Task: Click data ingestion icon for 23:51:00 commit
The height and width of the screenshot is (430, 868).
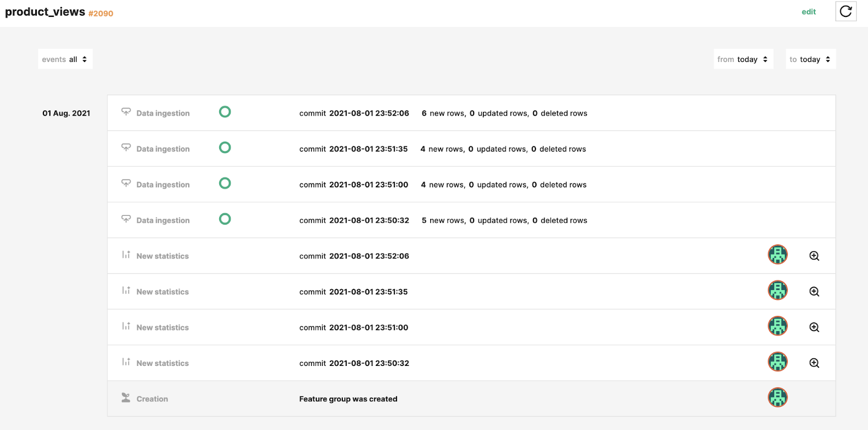Action: click(x=126, y=184)
